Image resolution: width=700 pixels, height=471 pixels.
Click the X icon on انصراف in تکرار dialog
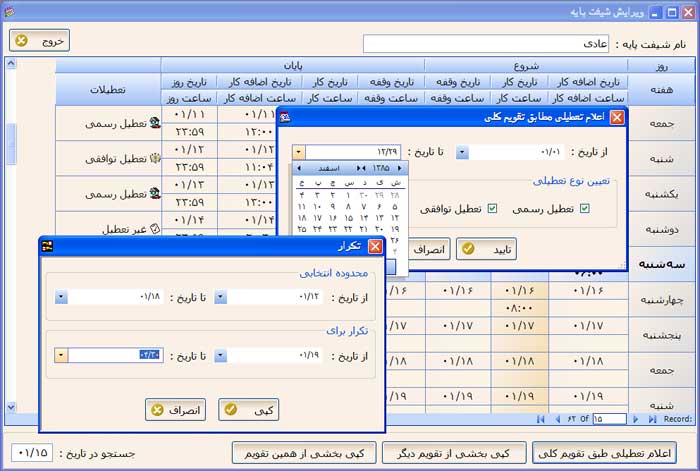[156, 409]
